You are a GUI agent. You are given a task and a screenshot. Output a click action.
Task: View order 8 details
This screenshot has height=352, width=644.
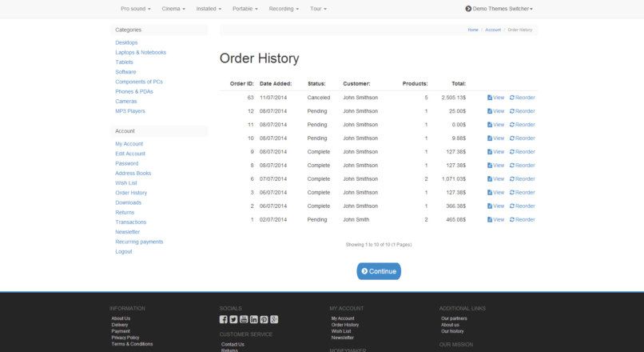(495, 166)
